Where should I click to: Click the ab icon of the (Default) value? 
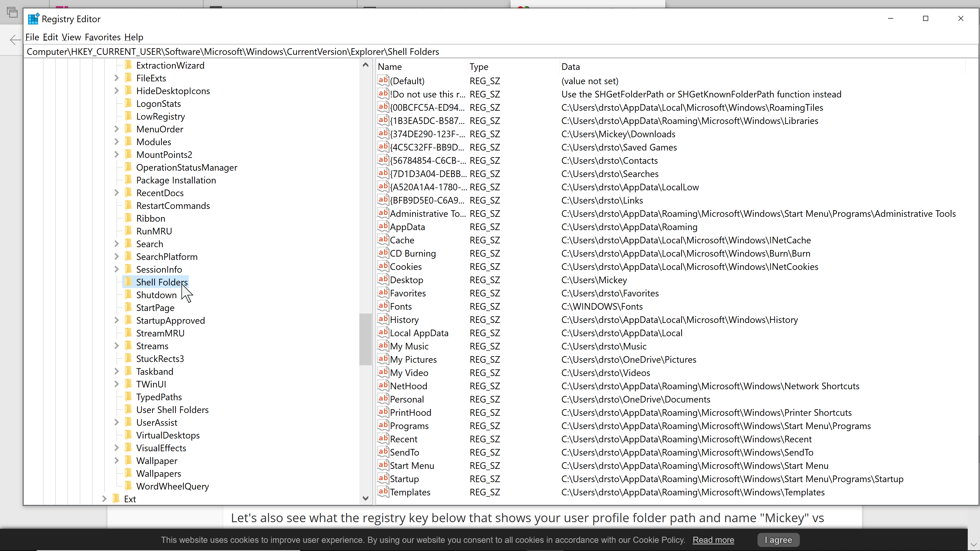383,81
